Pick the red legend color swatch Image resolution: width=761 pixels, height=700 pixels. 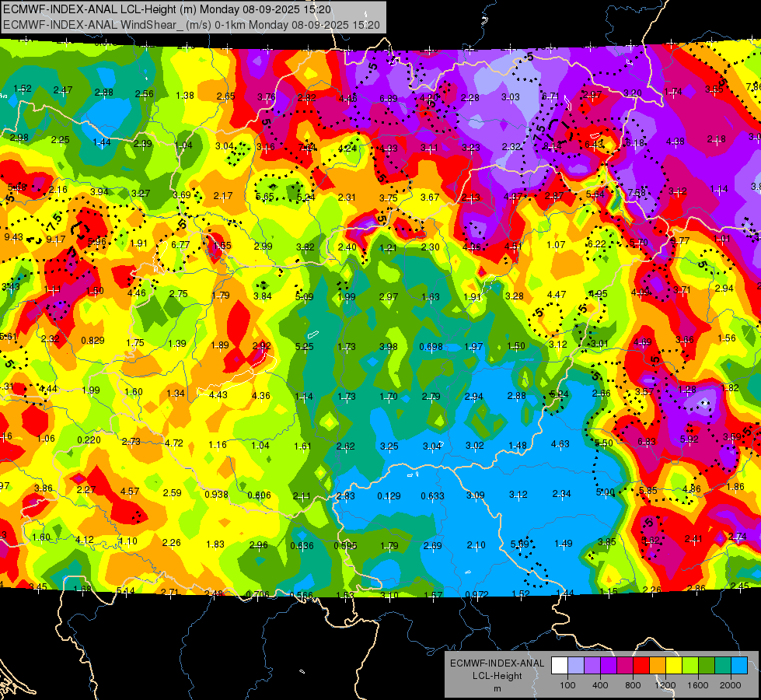pos(641,665)
